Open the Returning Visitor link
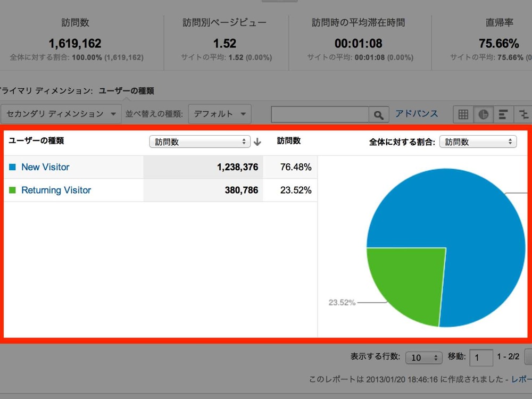This screenshot has height=399, width=532. point(56,190)
